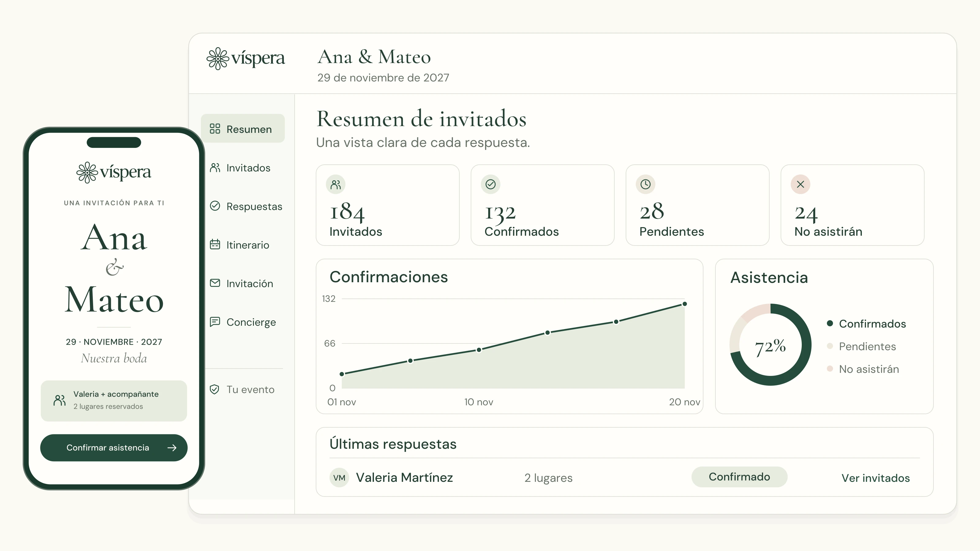Click the first data point at 01 nov

(342, 374)
